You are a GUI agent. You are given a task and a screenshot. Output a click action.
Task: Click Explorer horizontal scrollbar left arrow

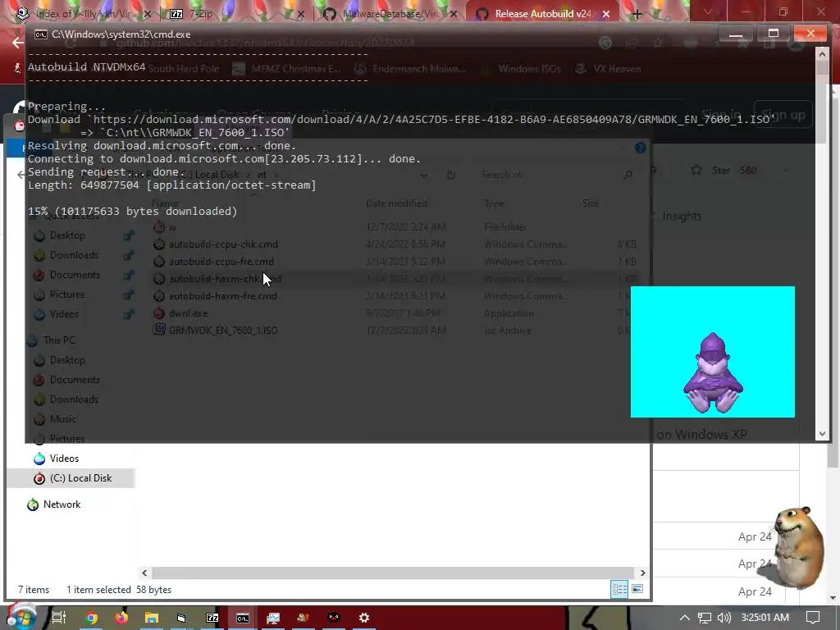144,573
